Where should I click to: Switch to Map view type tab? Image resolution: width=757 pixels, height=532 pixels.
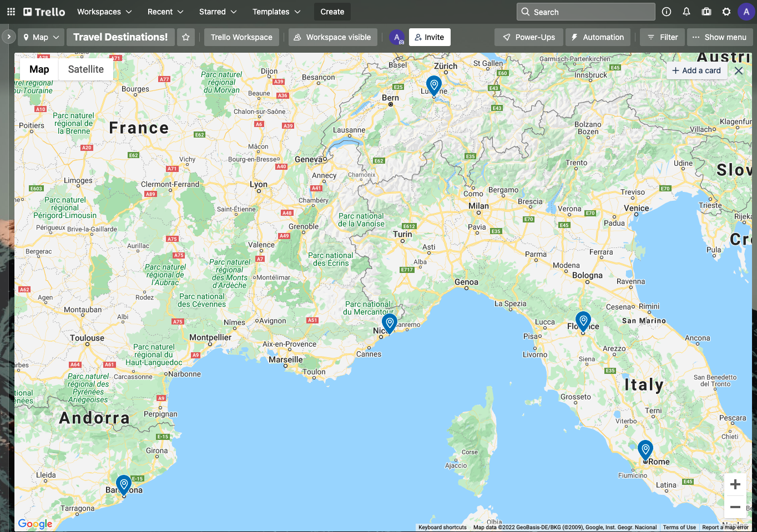tap(39, 69)
